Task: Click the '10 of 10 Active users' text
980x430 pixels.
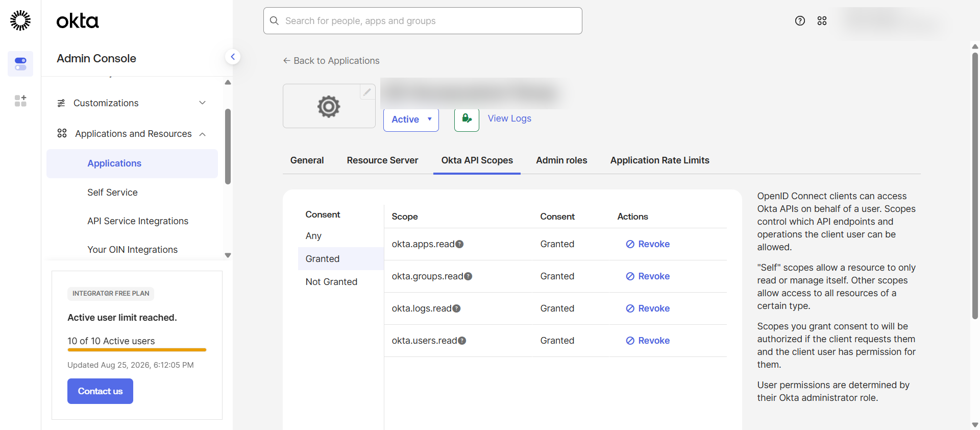Action: click(x=111, y=341)
